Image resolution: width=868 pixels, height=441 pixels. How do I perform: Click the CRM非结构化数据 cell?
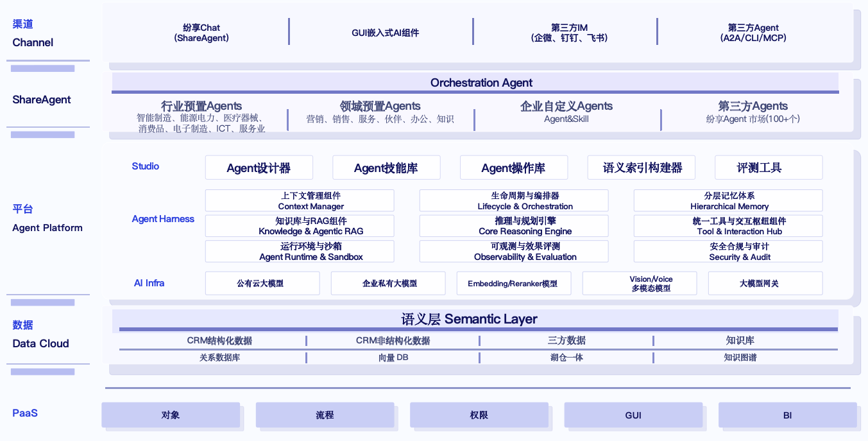click(x=393, y=341)
